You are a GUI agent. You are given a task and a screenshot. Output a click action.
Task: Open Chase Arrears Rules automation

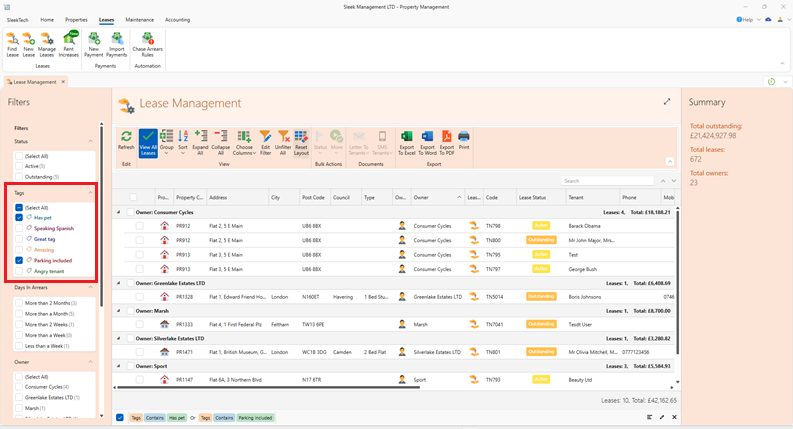(147, 45)
